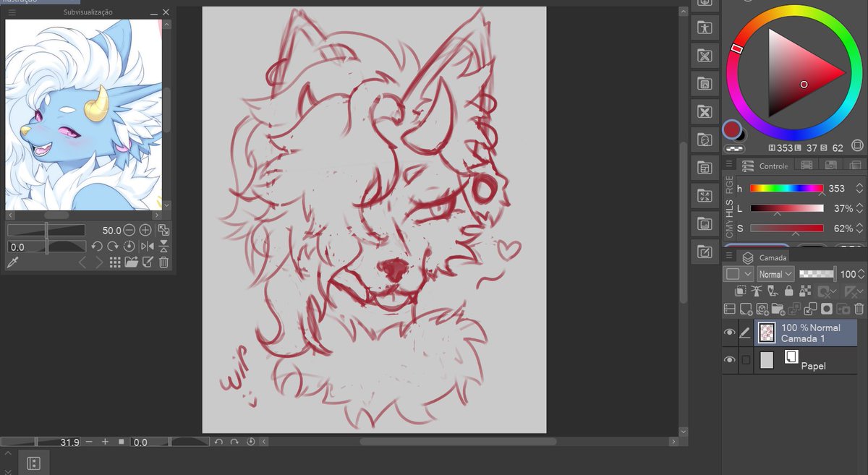
Task: Expand the ruler range options dropdown
Action: click(861, 291)
